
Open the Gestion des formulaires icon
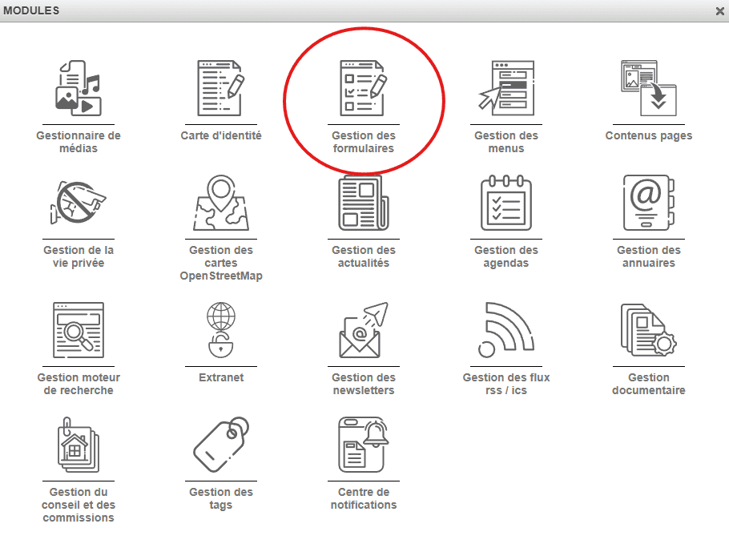(x=364, y=88)
